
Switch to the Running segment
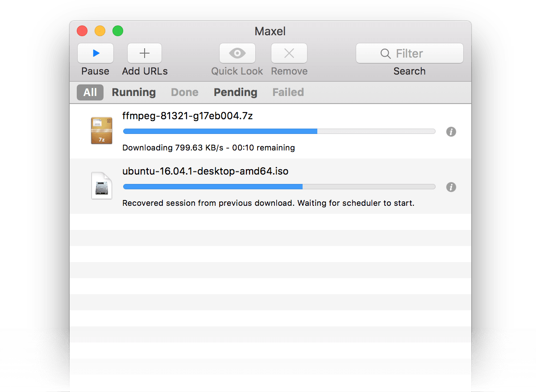click(133, 92)
